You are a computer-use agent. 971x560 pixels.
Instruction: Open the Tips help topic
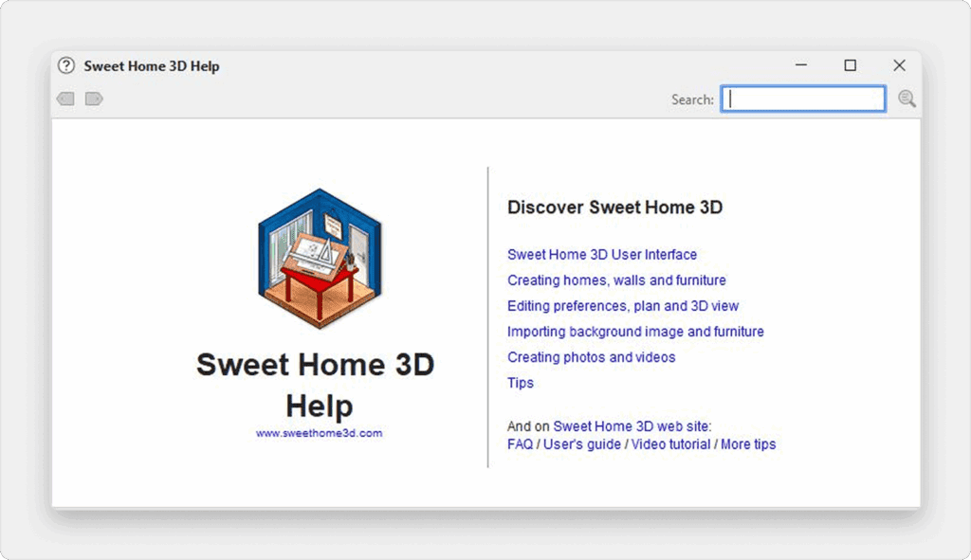coord(521,383)
